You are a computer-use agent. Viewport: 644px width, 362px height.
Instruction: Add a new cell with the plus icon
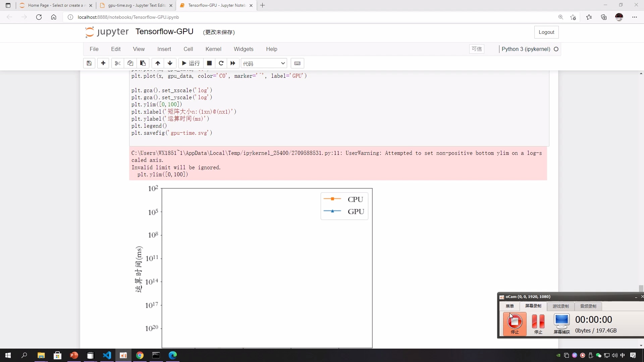pyautogui.click(x=103, y=63)
